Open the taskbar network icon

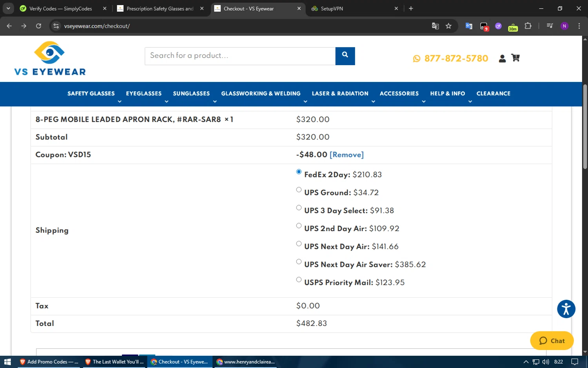click(536, 362)
